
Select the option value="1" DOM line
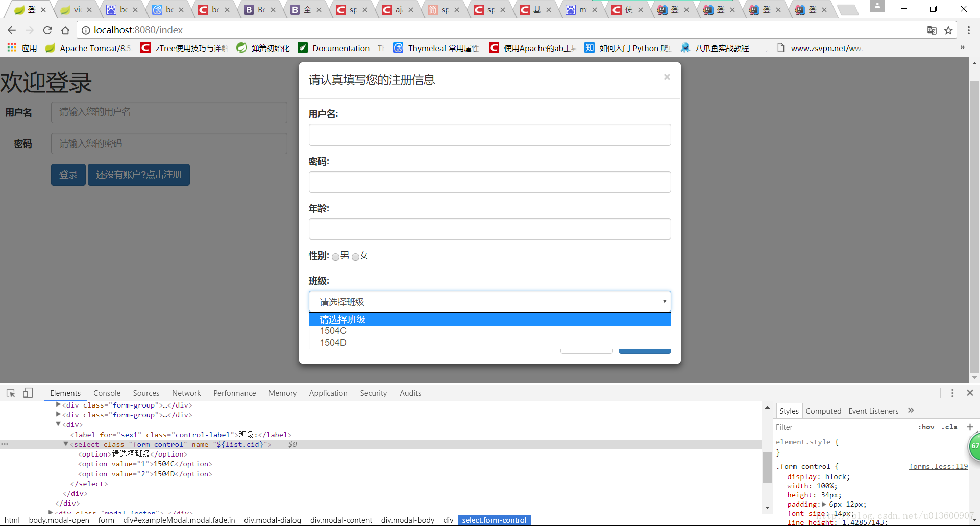(x=145, y=464)
